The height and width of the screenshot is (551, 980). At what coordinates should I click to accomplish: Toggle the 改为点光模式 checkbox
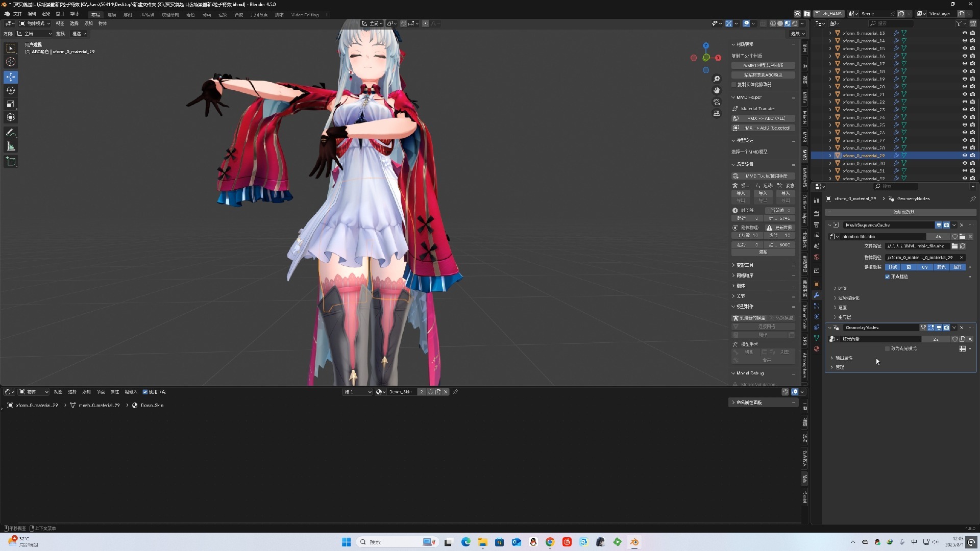click(x=887, y=348)
